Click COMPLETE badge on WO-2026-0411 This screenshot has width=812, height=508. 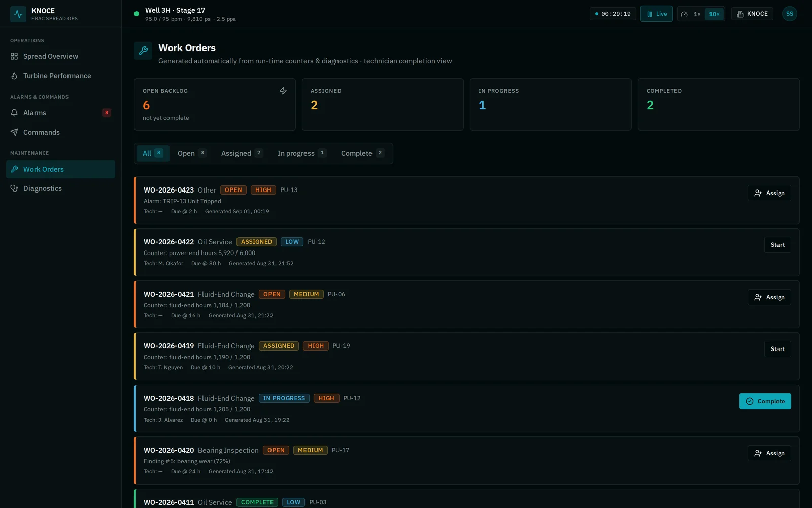(x=257, y=502)
